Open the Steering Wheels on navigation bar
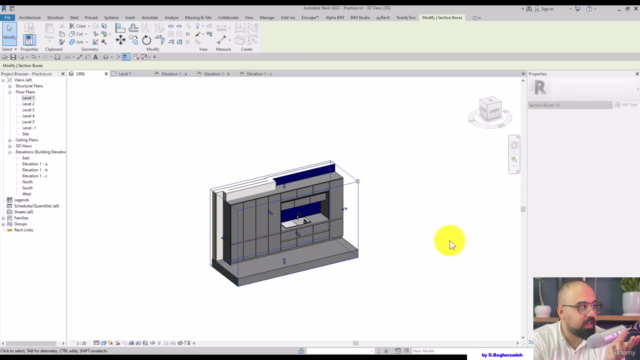The image size is (640, 360). (x=514, y=145)
